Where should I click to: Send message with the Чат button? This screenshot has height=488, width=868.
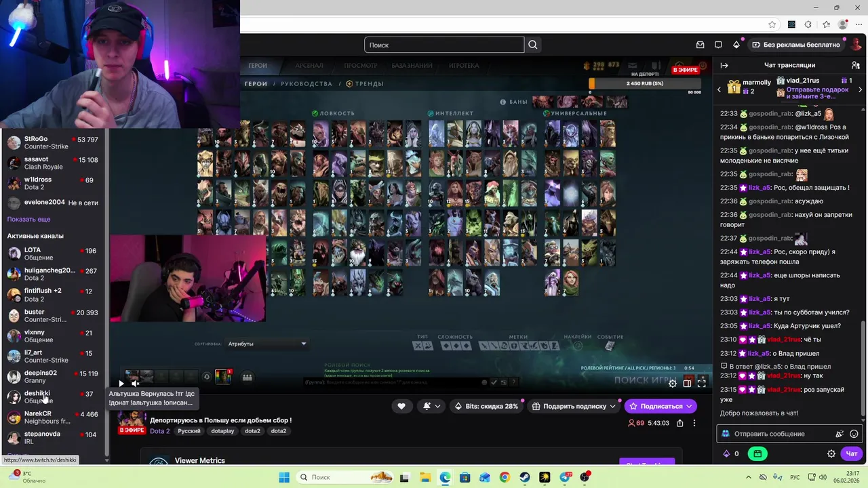pos(852,454)
